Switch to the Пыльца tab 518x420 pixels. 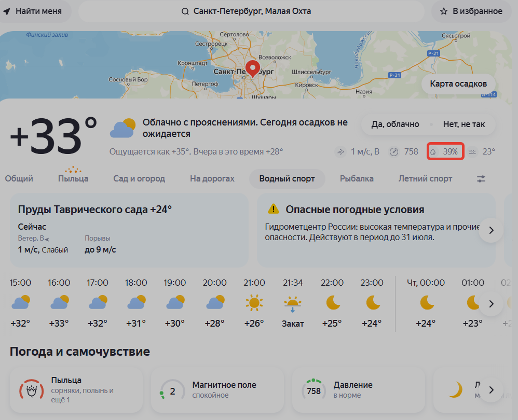73,179
